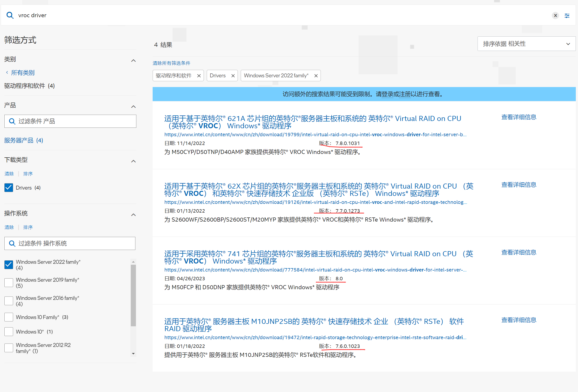578x392 pixels.
Task: Check Windows Server 2016 family checkbox
Action: tap(9, 301)
